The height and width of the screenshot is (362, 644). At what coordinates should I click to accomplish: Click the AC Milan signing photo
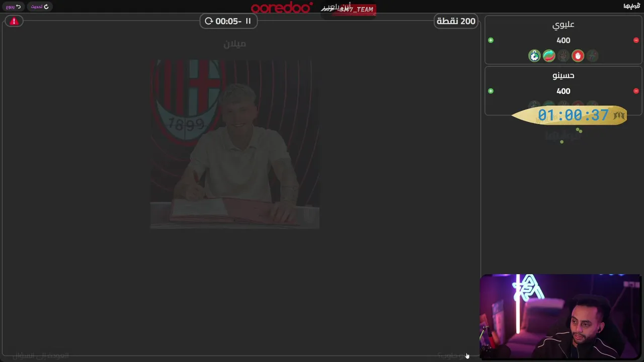235,144
